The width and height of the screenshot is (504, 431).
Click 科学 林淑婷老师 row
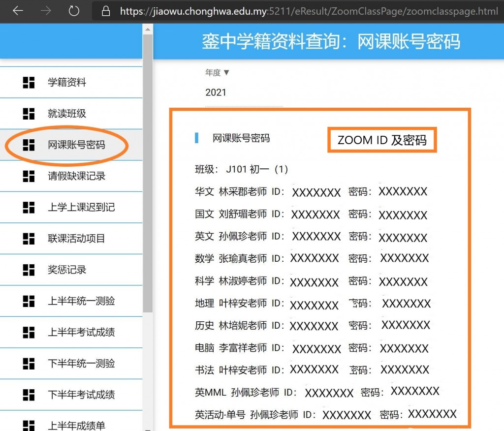click(311, 281)
